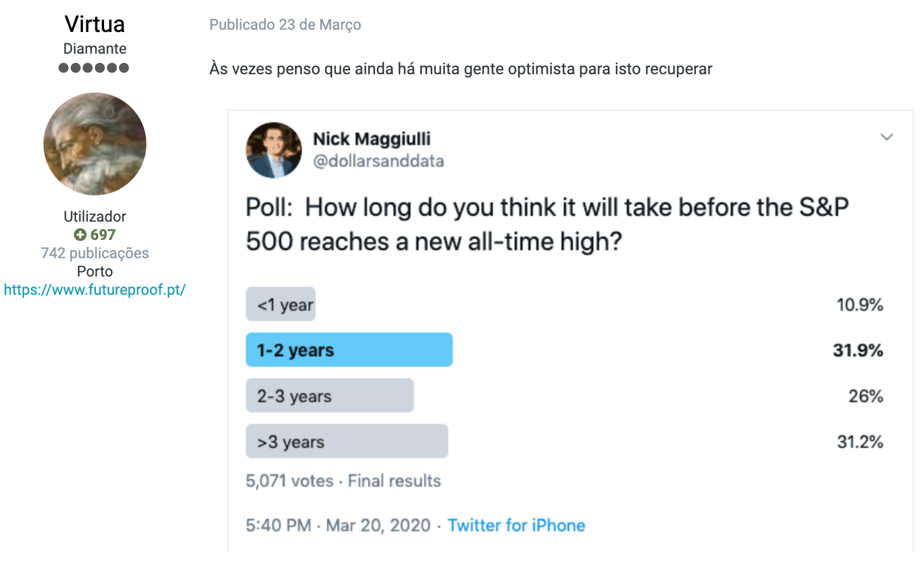The height and width of the screenshot is (561, 924).
Task: Click the 697 reputation score
Action: [x=103, y=235]
